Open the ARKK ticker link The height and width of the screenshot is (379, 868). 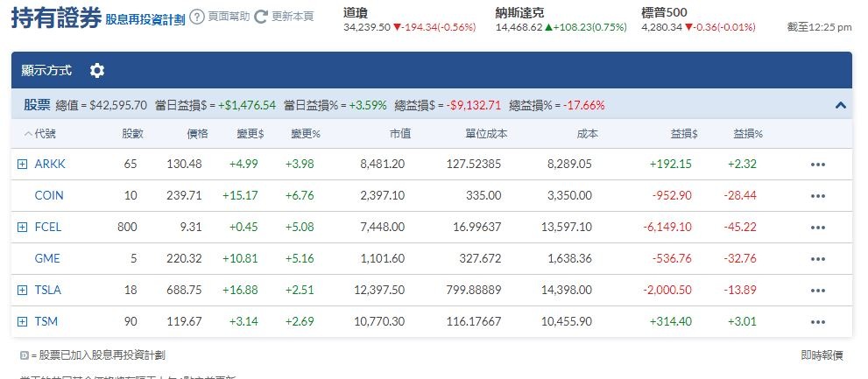[50, 164]
